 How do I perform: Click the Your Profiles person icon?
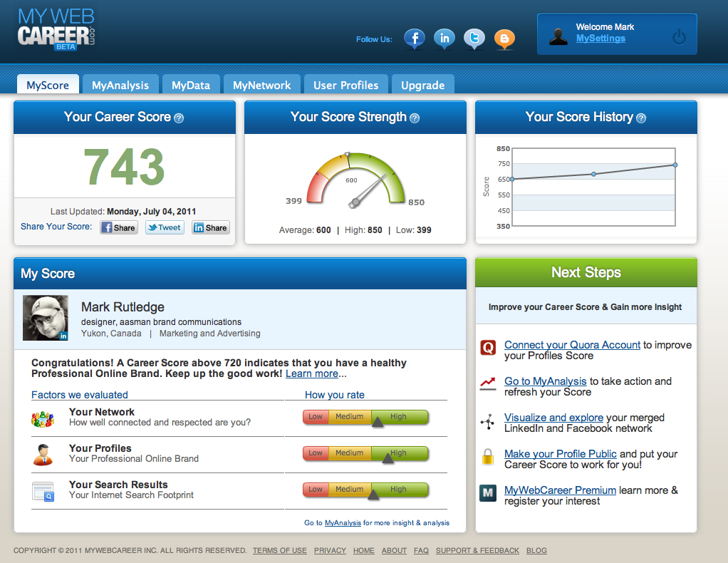pyautogui.click(x=43, y=455)
